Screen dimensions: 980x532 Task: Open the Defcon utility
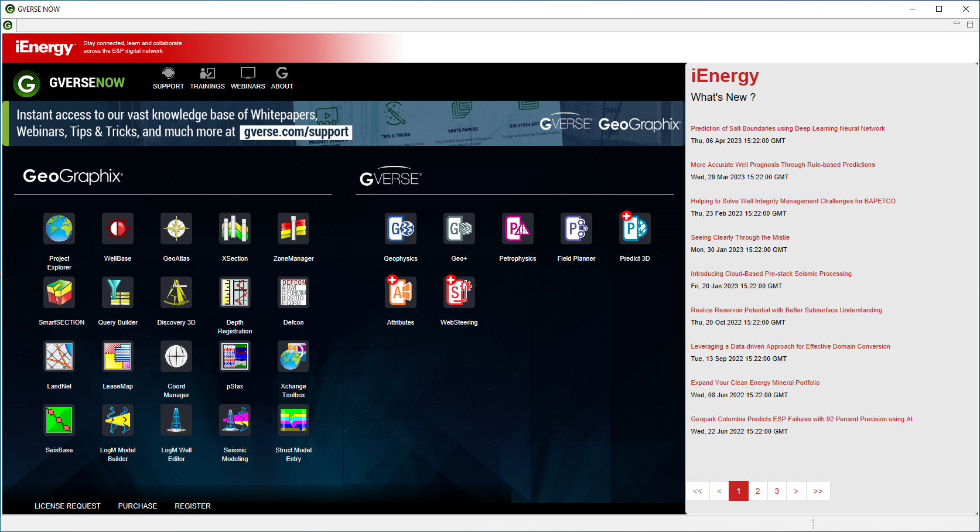(x=293, y=292)
